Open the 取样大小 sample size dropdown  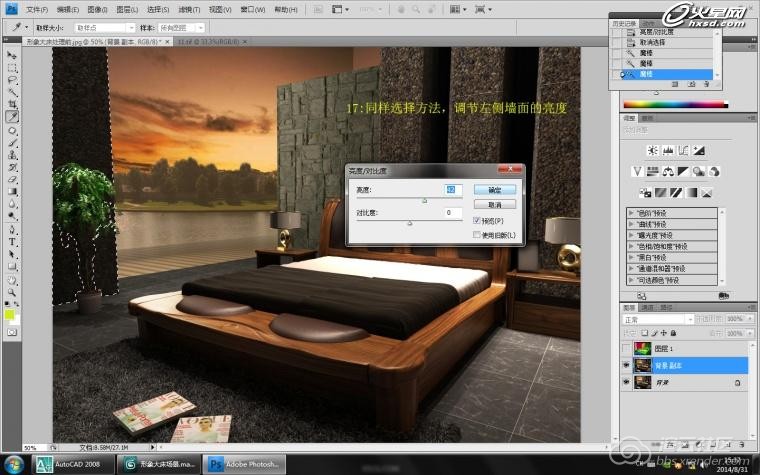[105, 28]
